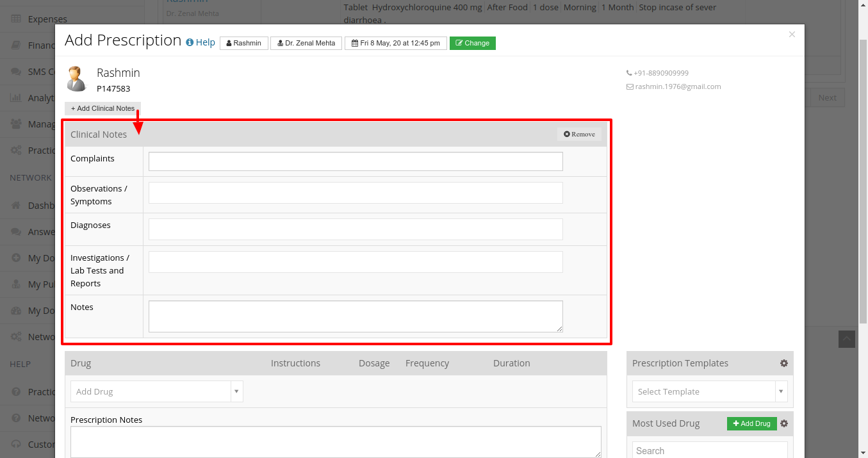Remove the Clinical Notes section

point(579,134)
